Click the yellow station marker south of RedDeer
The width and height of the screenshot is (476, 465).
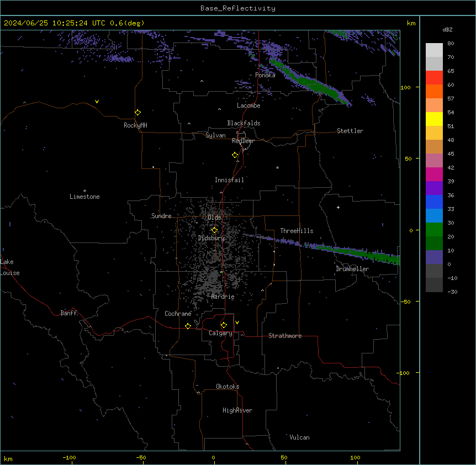tap(235, 155)
